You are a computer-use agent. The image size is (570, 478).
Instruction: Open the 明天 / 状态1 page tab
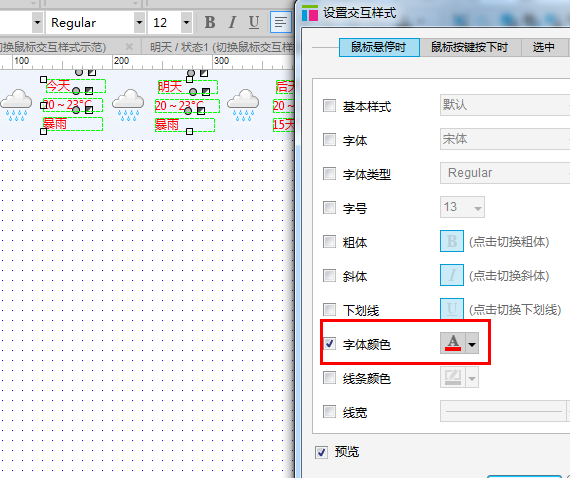click(220, 47)
